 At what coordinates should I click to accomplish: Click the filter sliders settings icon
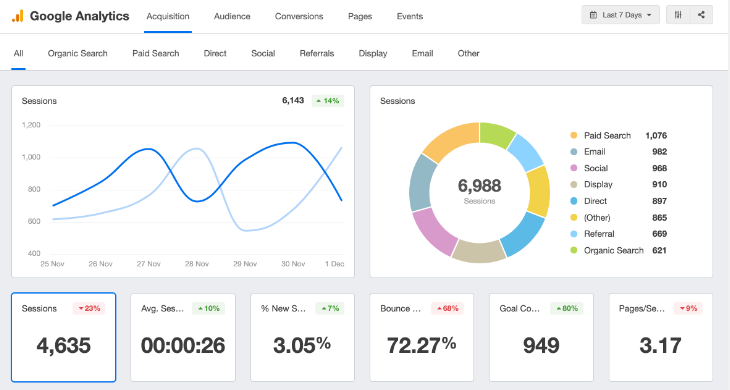tap(678, 15)
